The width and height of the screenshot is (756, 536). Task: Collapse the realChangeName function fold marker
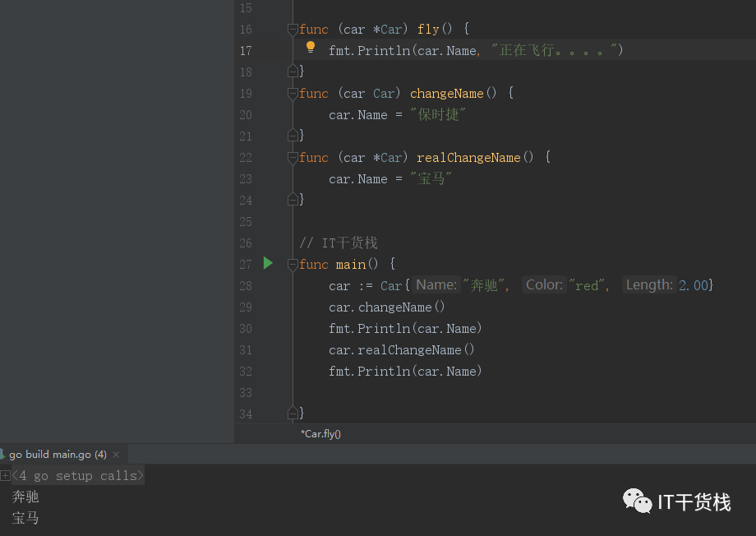point(293,158)
